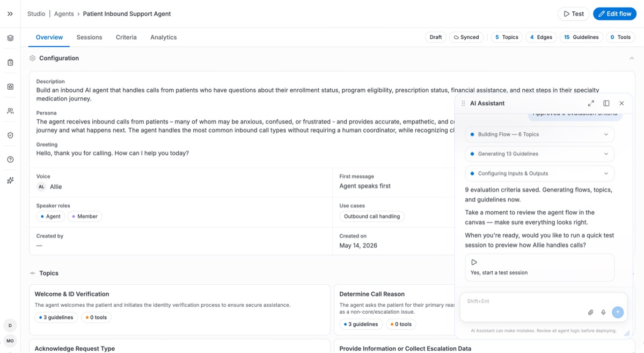Select the Agent speaker role chip
644x353 pixels.
click(x=50, y=217)
